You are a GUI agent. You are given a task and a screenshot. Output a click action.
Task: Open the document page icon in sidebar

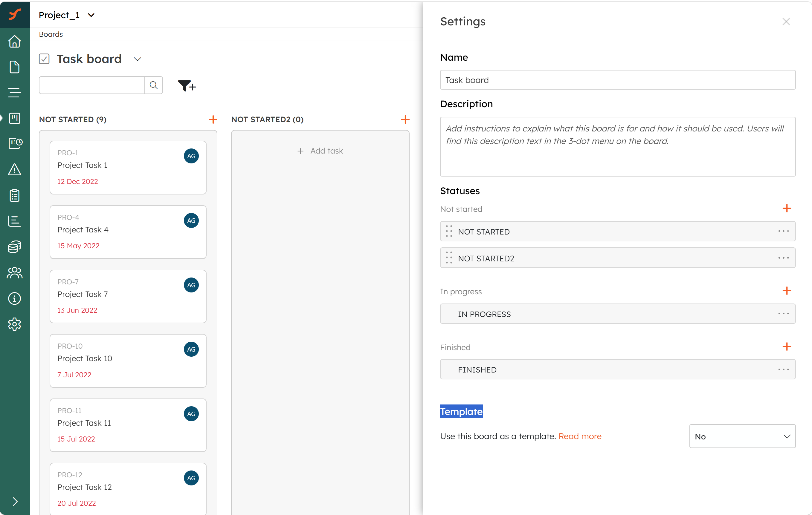(14, 67)
